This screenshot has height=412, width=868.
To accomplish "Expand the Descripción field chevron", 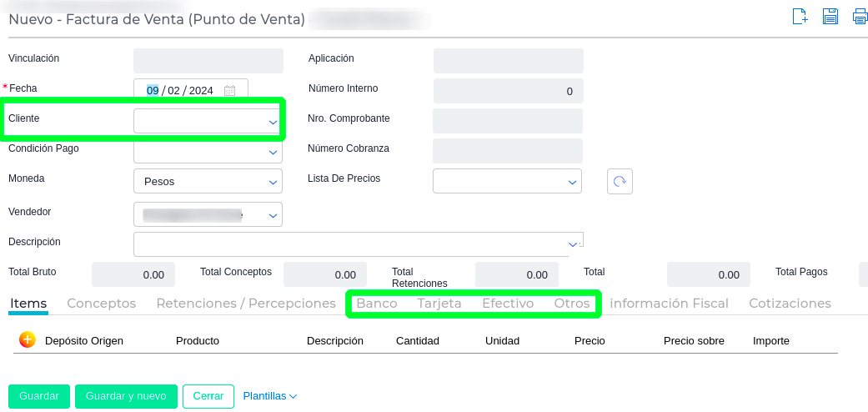I will pyautogui.click(x=573, y=244).
